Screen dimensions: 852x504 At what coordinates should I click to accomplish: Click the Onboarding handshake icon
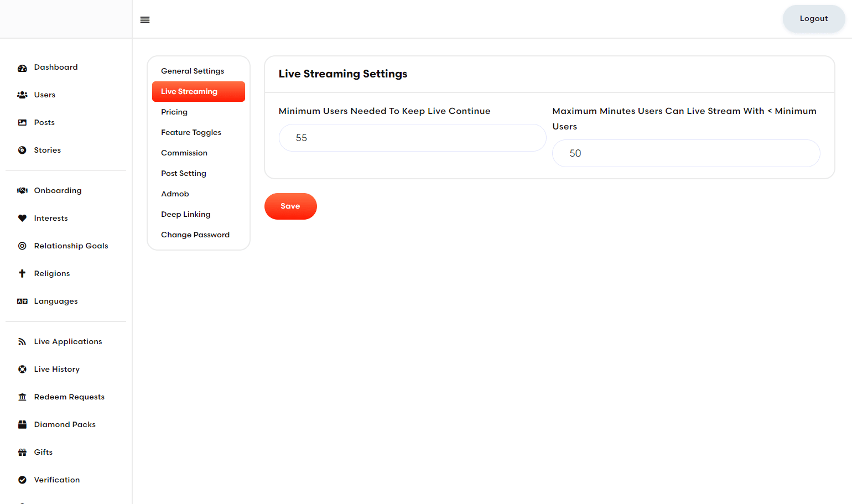tap(22, 191)
